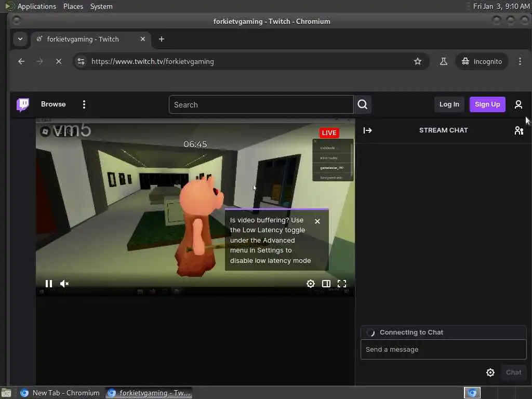Image resolution: width=532 pixels, height=399 pixels.
Task: Open the video player settings gear
Action: (x=311, y=283)
